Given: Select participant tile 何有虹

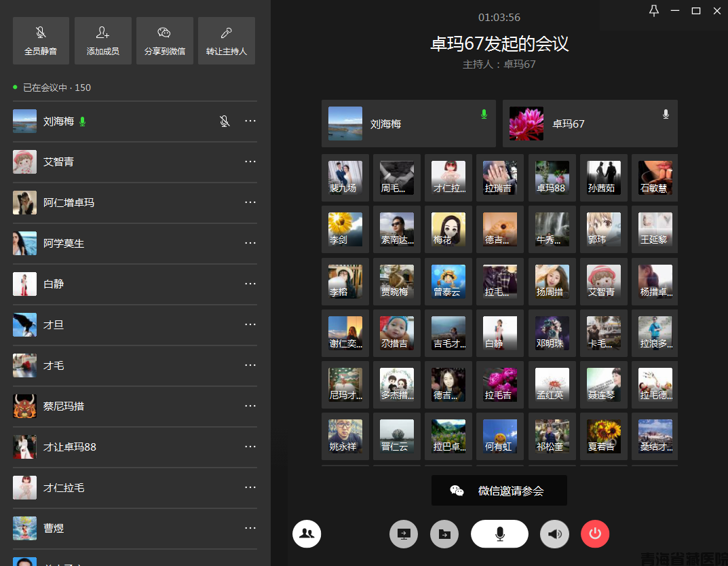Looking at the screenshot, I should tap(500, 436).
